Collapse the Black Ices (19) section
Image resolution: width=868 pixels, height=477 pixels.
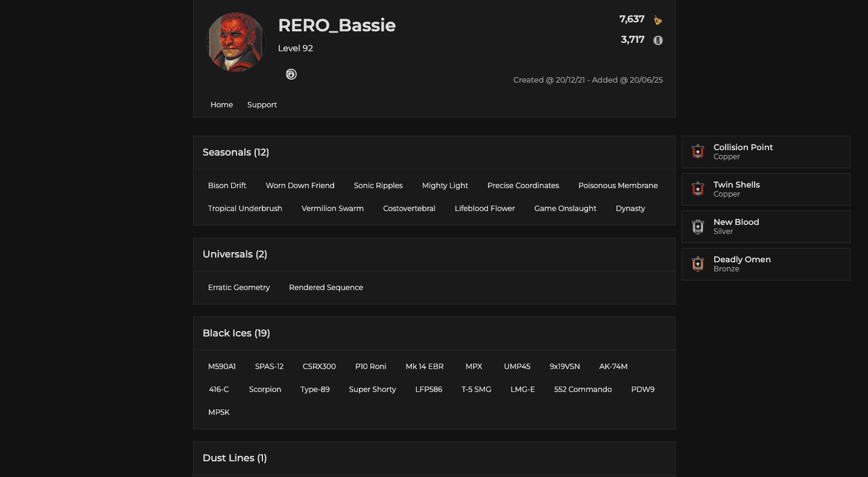pyautogui.click(x=236, y=333)
